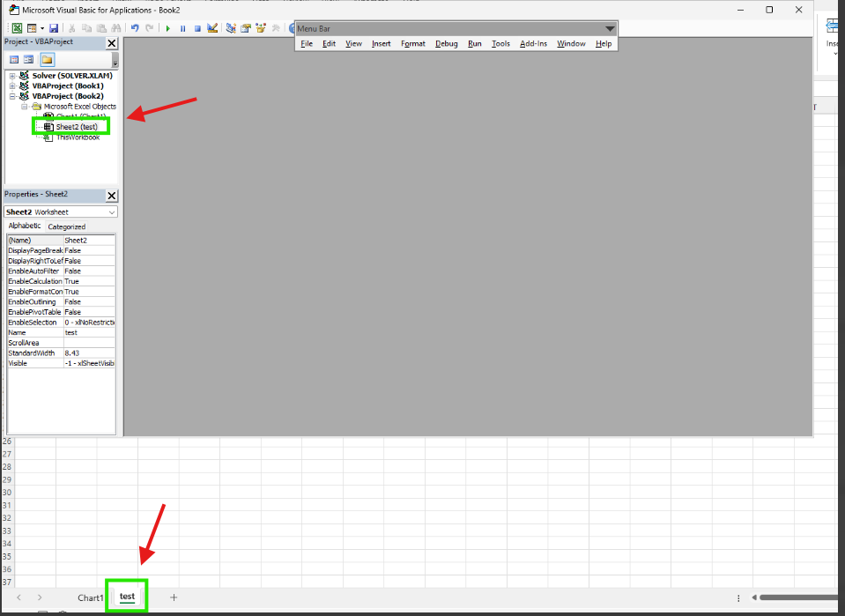The image size is (845, 616).
Task: Click the EnableSelection property value
Action: [x=89, y=323]
